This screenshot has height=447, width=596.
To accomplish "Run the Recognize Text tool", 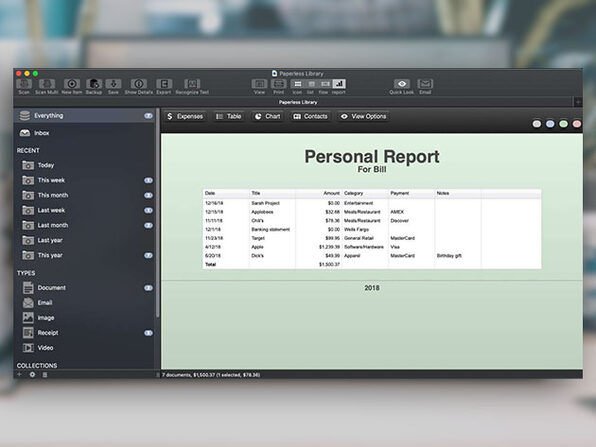I will pos(192,84).
